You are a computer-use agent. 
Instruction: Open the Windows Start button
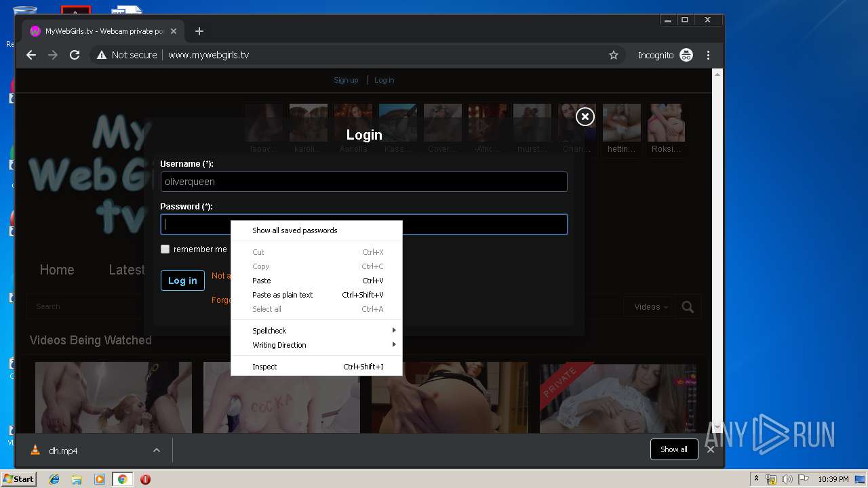(18, 479)
